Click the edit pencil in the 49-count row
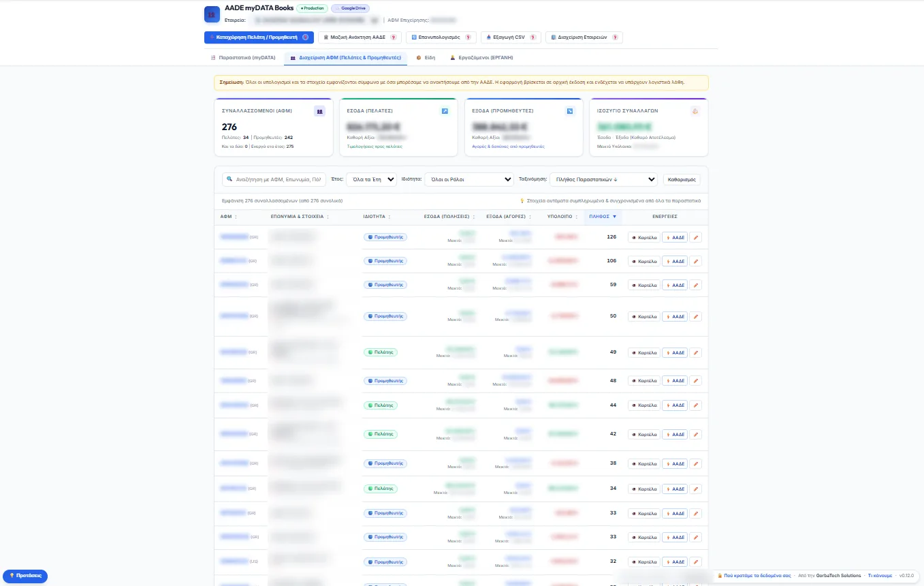The image size is (924, 586). pos(695,352)
